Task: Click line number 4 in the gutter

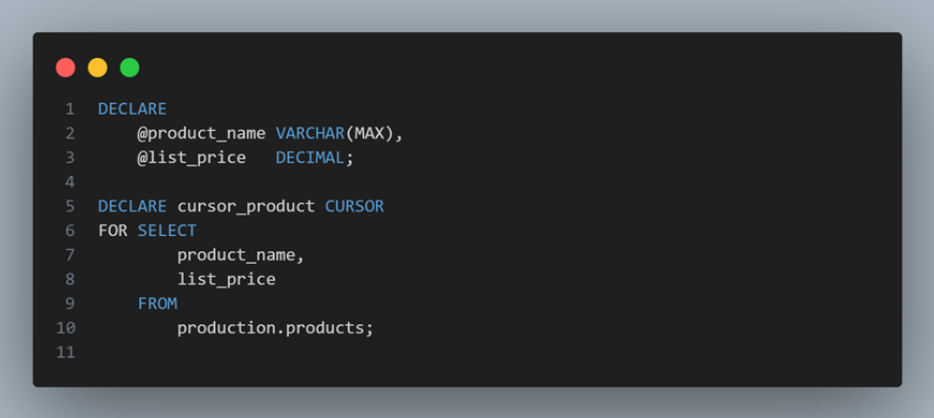Action: 70,182
